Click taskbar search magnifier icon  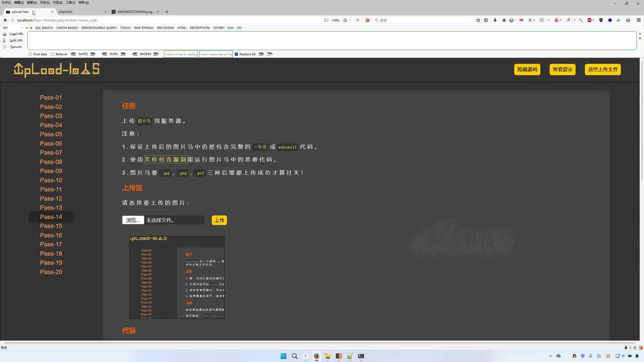[294, 356]
